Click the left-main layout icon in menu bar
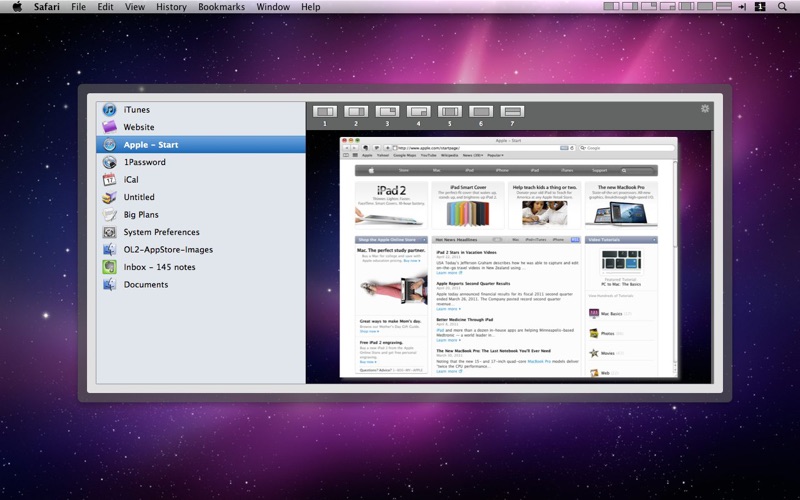This screenshot has height=500, width=800. click(x=611, y=7)
